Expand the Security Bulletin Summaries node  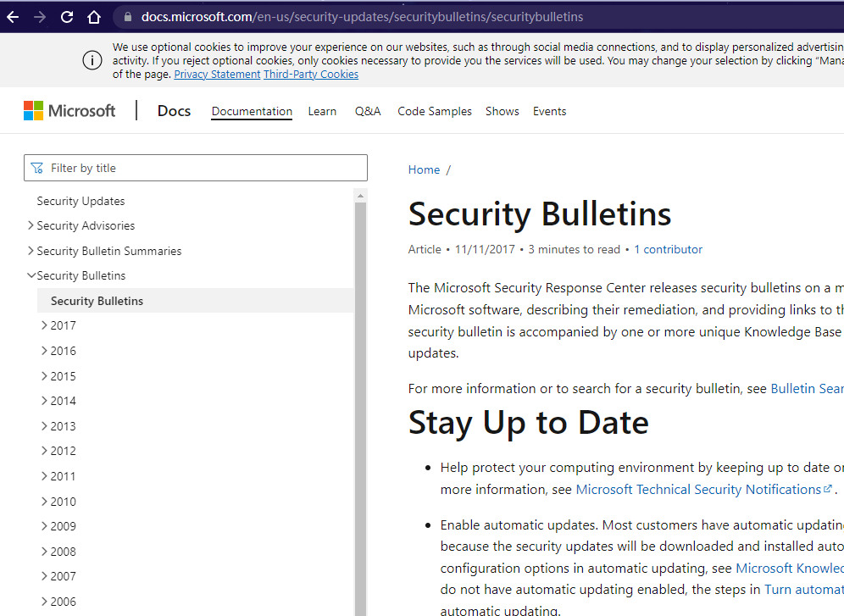pyautogui.click(x=31, y=251)
